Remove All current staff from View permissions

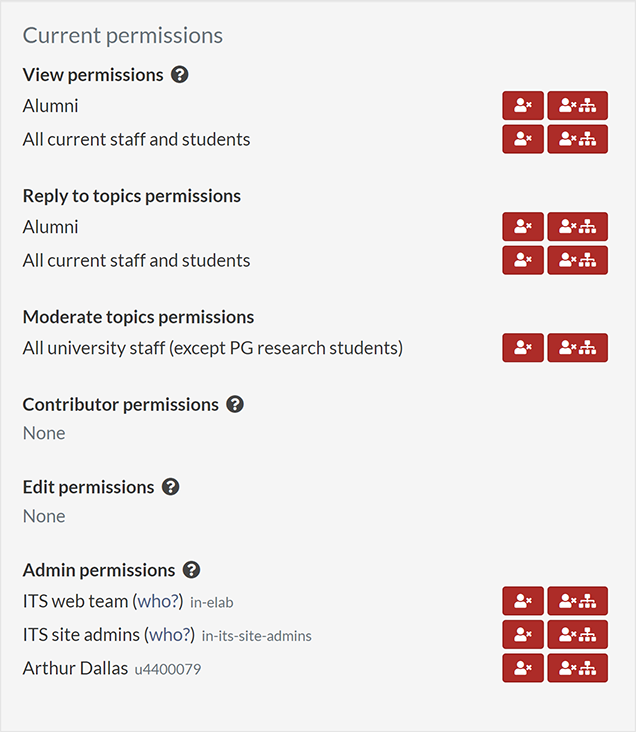pos(523,139)
